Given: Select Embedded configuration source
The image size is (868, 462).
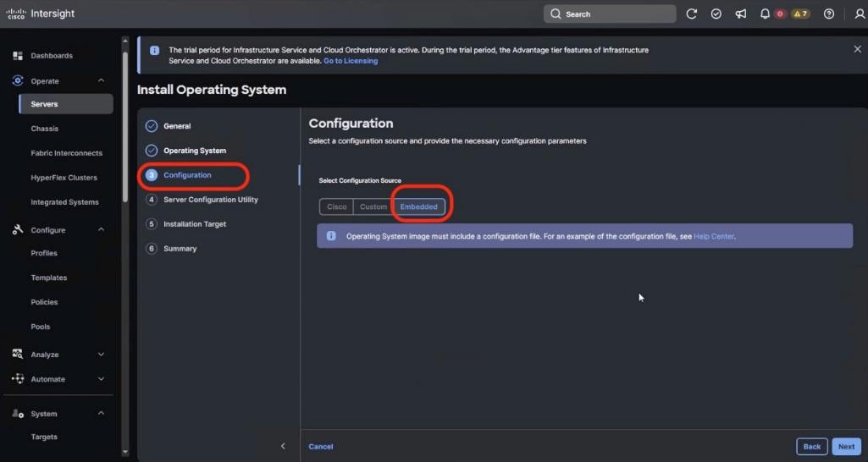Looking at the screenshot, I should click(x=418, y=206).
